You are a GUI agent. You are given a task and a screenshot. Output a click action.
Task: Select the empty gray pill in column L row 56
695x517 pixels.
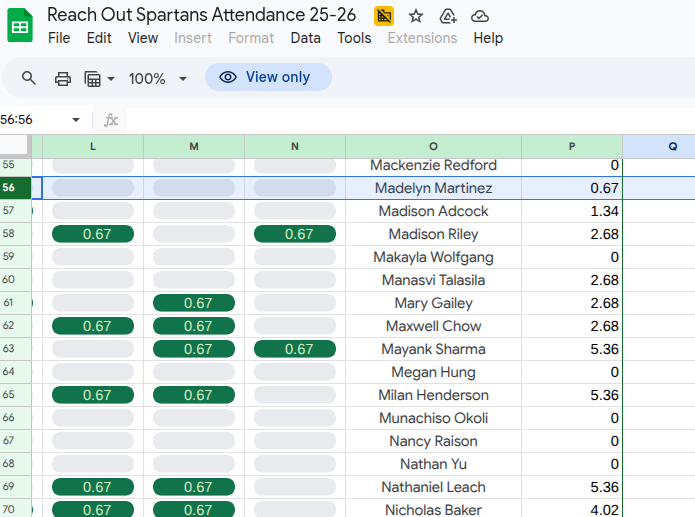click(x=93, y=188)
